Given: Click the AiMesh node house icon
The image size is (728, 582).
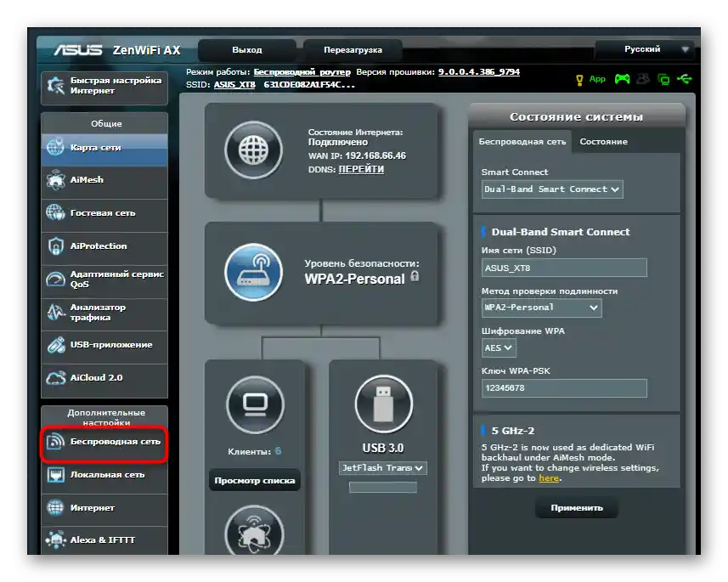Looking at the screenshot, I should (255, 532).
